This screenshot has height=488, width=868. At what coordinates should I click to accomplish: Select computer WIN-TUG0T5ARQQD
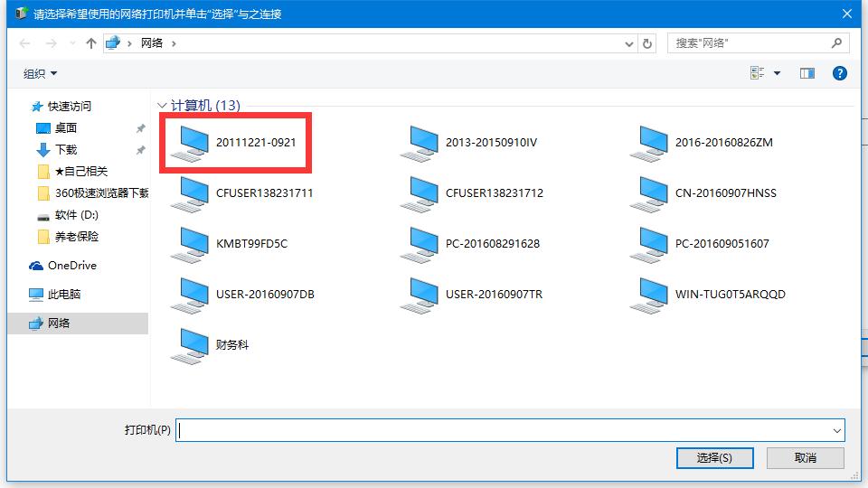pyautogui.click(x=708, y=295)
